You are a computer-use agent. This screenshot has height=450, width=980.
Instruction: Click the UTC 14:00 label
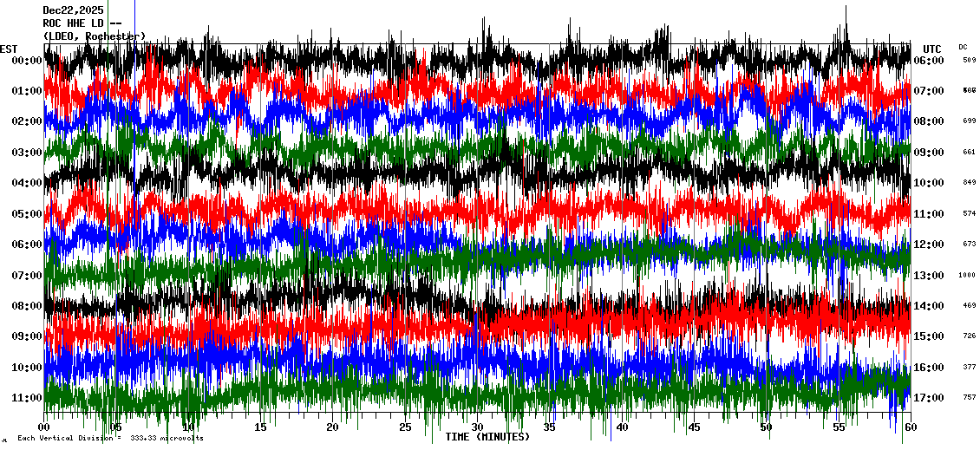pyautogui.click(x=928, y=305)
